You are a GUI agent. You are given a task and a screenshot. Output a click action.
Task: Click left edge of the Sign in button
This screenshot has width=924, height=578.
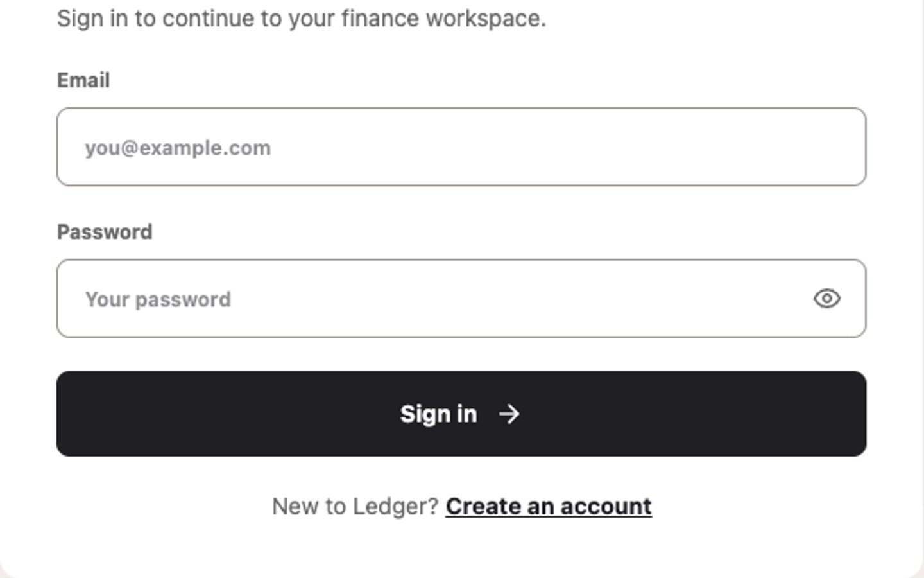click(71, 414)
